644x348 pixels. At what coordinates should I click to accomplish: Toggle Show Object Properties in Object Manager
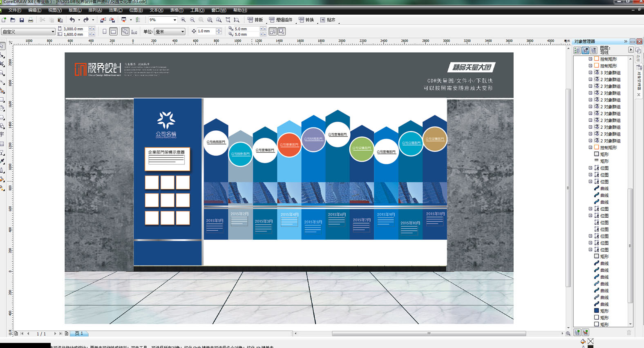coord(577,50)
